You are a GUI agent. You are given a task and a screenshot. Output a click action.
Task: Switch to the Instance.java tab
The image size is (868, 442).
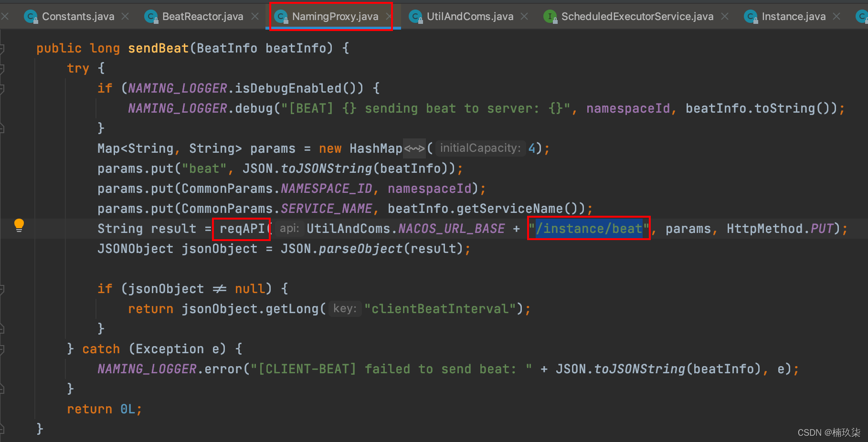point(794,17)
